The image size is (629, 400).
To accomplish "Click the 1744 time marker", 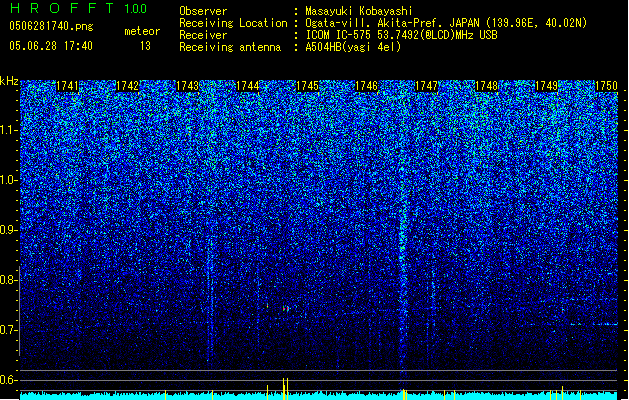I will 248,86.
